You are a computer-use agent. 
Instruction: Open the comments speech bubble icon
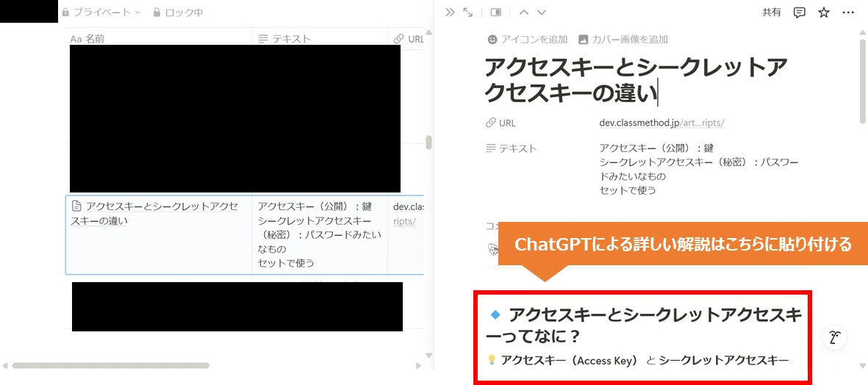tap(800, 12)
